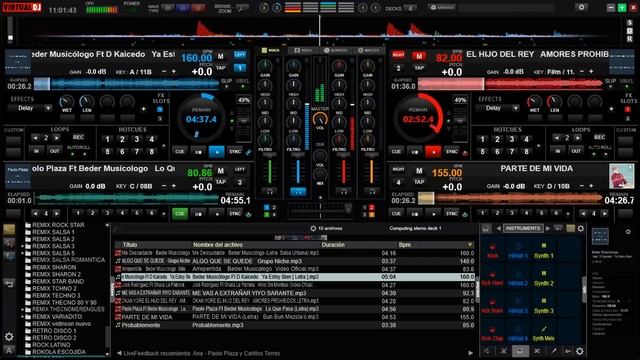Viewport: 640px width, 360px height.
Task: Click the play button on deck 4
Action: (433, 213)
